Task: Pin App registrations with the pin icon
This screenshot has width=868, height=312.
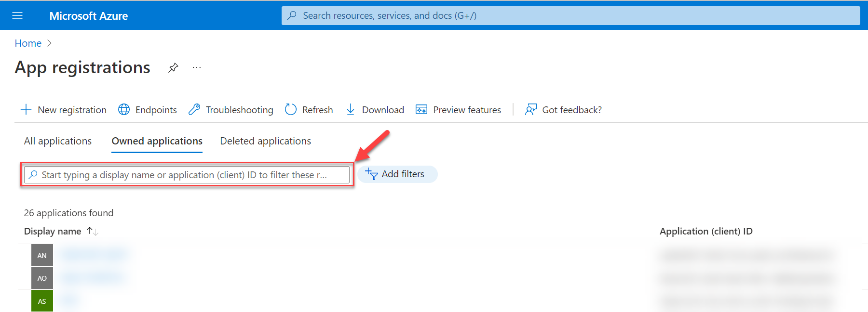Action: click(173, 68)
